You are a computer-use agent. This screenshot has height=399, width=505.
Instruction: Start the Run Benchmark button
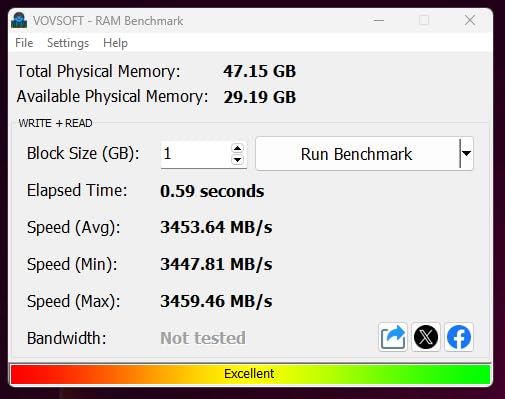[357, 154]
